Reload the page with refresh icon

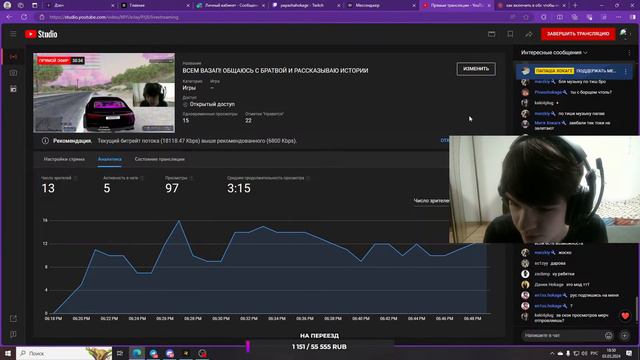[24, 17]
